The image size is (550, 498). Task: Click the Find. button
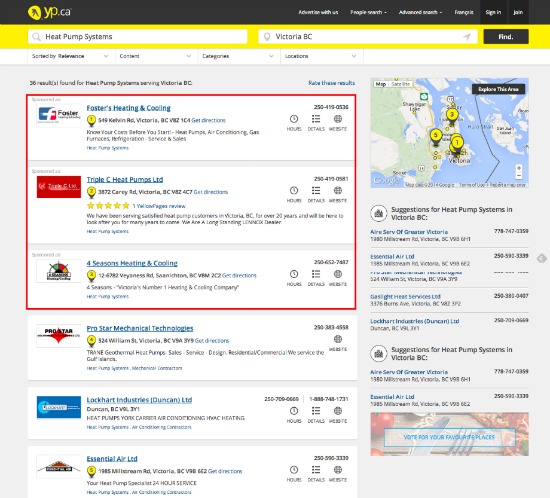pyautogui.click(x=506, y=36)
